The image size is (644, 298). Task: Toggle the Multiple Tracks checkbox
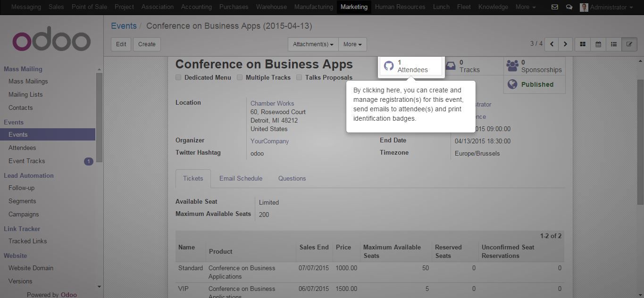pyautogui.click(x=240, y=77)
